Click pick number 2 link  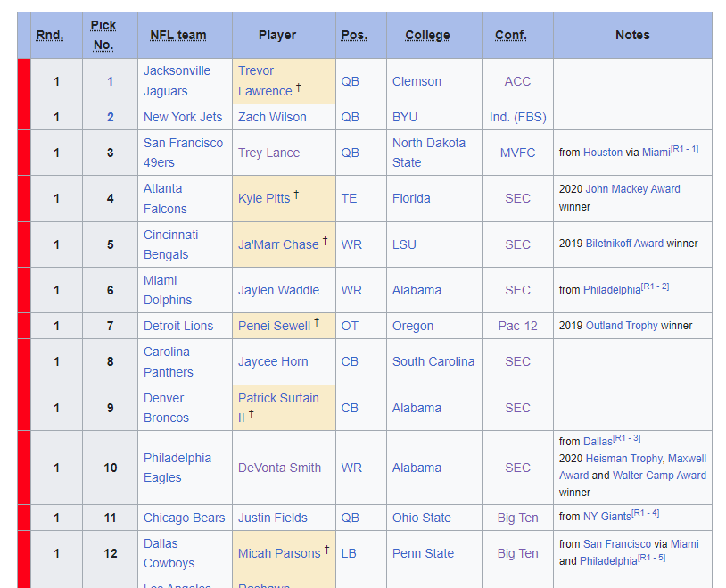pyautogui.click(x=111, y=117)
